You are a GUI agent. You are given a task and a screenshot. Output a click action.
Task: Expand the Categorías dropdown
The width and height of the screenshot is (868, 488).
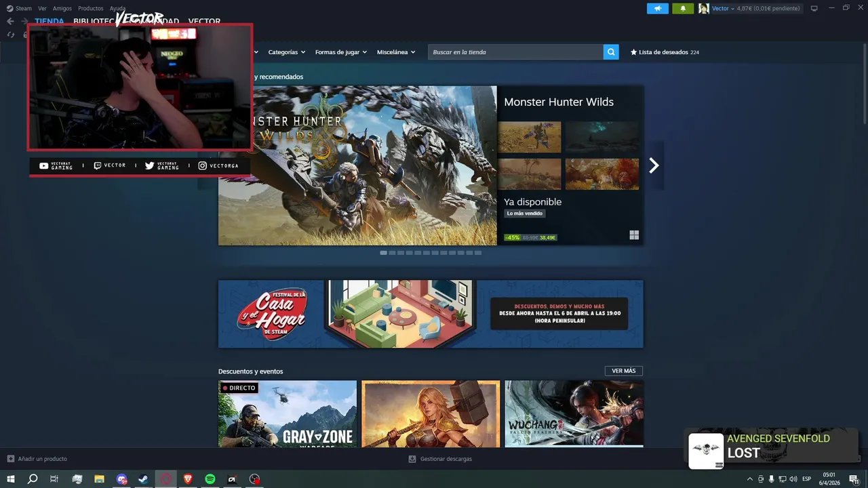point(286,52)
